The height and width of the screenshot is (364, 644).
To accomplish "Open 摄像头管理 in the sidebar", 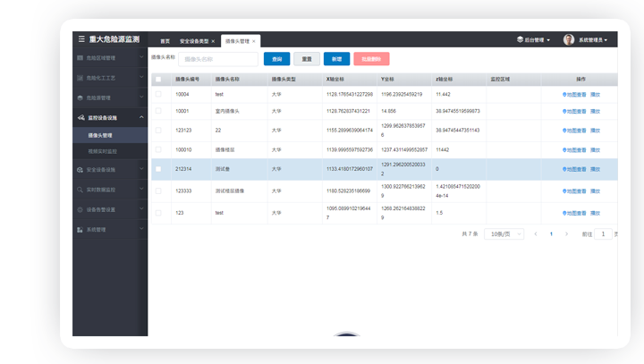I will [x=110, y=135].
